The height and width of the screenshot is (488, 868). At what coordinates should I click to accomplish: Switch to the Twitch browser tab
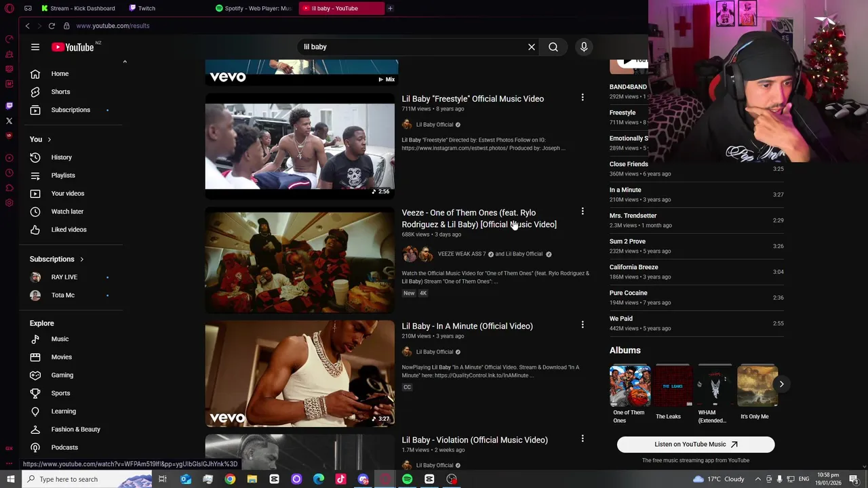click(x=142, y=8)
